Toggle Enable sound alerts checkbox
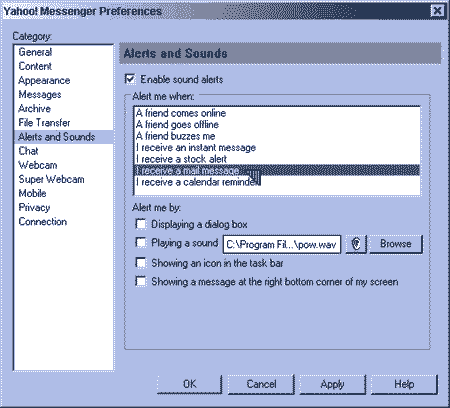Screen dimensions: 450x408 130,79
